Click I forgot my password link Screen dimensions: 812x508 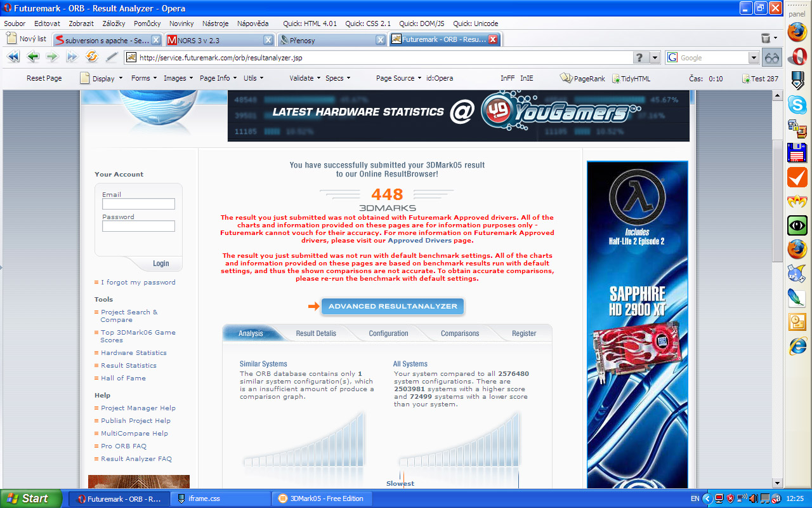pyautogui.click(x=138, y=283)
